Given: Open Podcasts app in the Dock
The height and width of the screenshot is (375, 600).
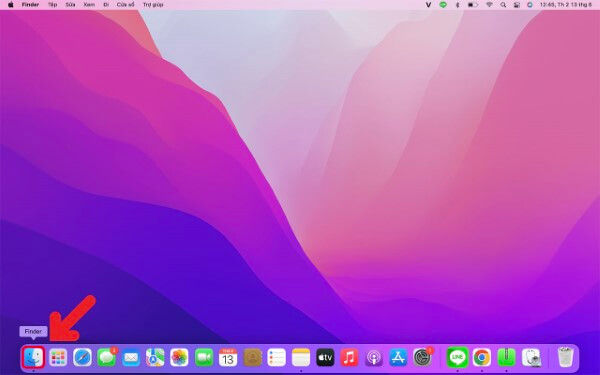Looking at the screenshot, I should coord(374,358).
